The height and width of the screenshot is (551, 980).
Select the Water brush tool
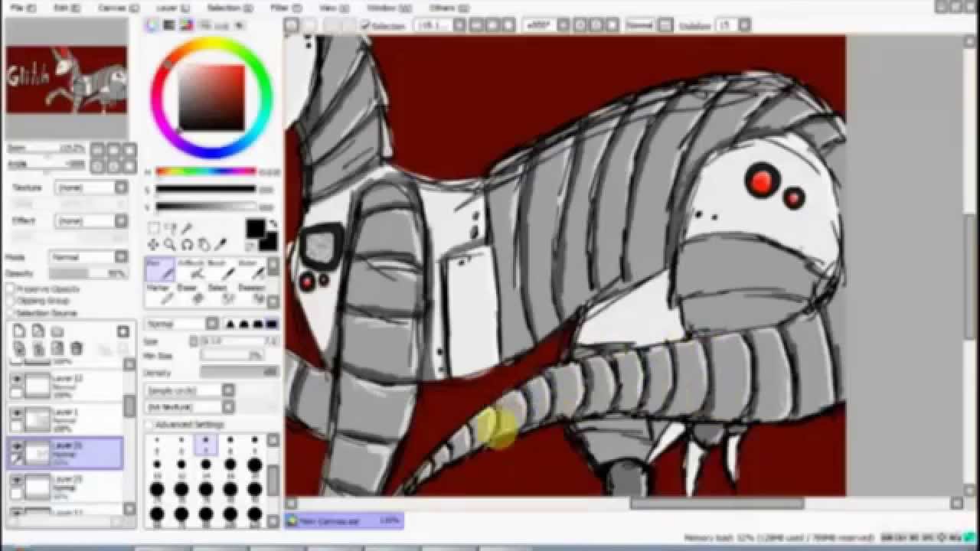click(252, 269)
